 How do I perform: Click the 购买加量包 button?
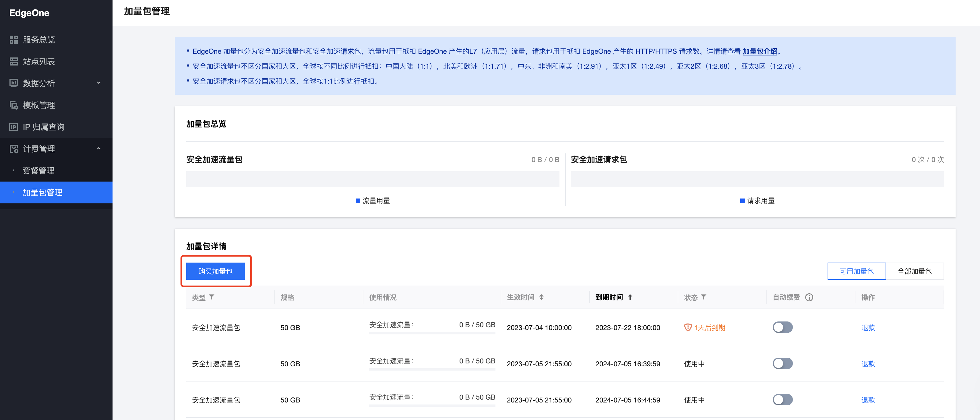pyautogui.click(x=215, y=271)
